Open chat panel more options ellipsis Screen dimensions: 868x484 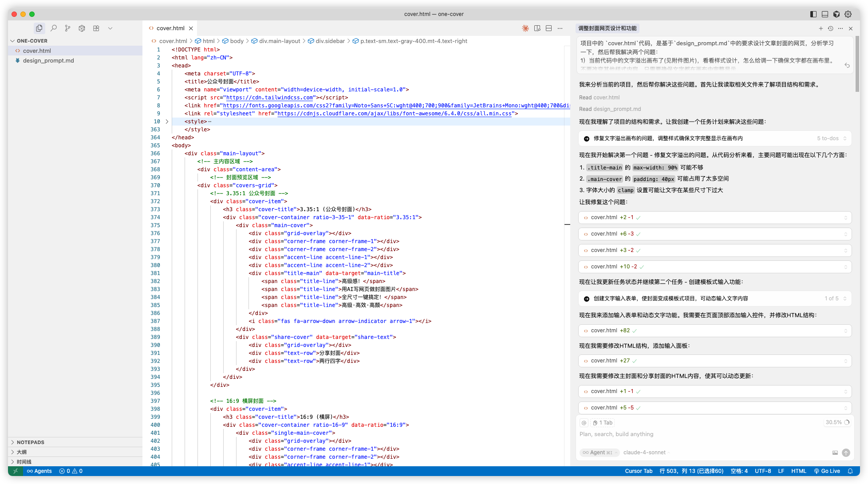tap(840, 28)
